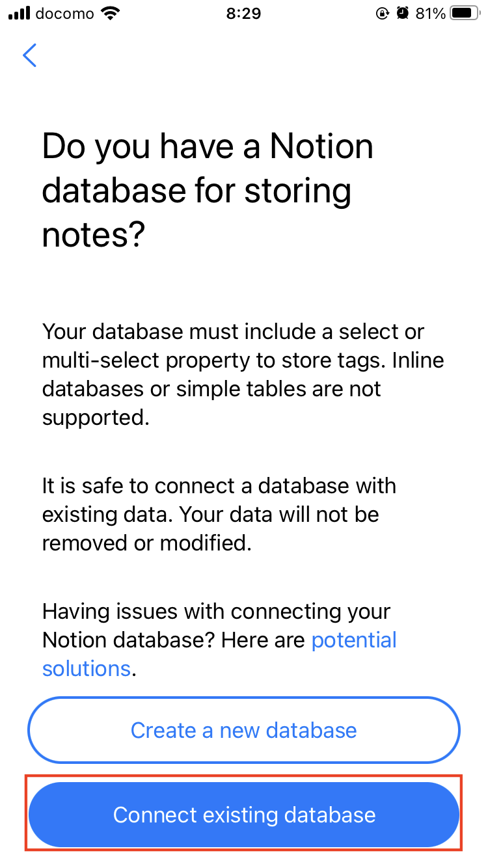Tap the question heading about Notion database

click(x=208, y=190)
